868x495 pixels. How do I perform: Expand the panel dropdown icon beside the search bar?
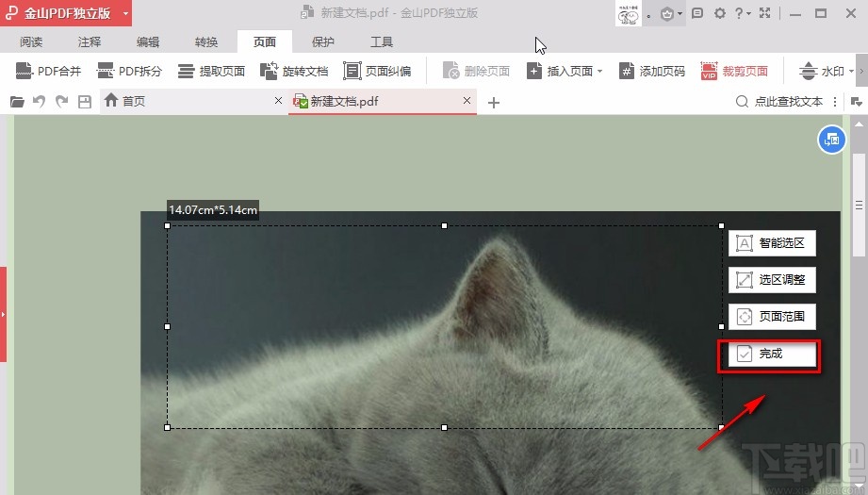click(856, 101)
